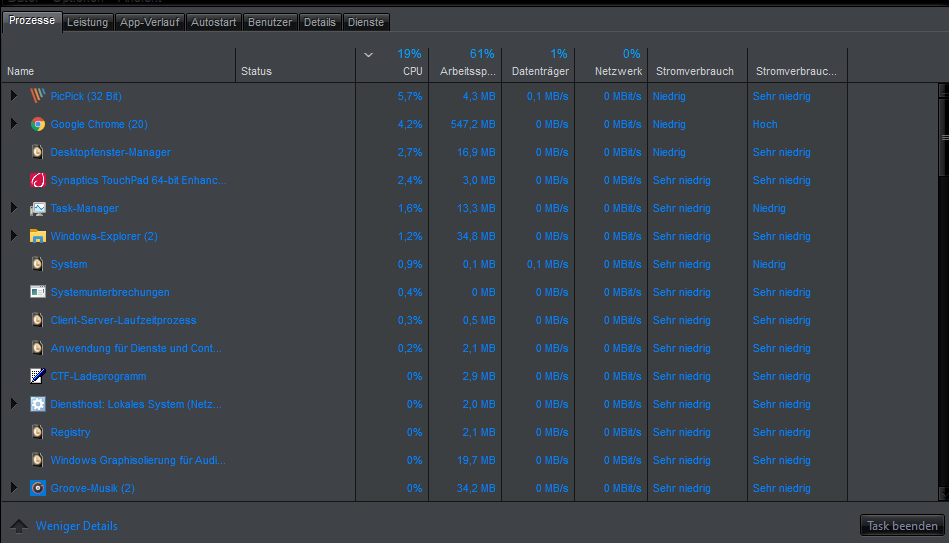Screen dimensions: 949x543
Task: Click the Google Chrome icon in the list
Action: point(38,124)
